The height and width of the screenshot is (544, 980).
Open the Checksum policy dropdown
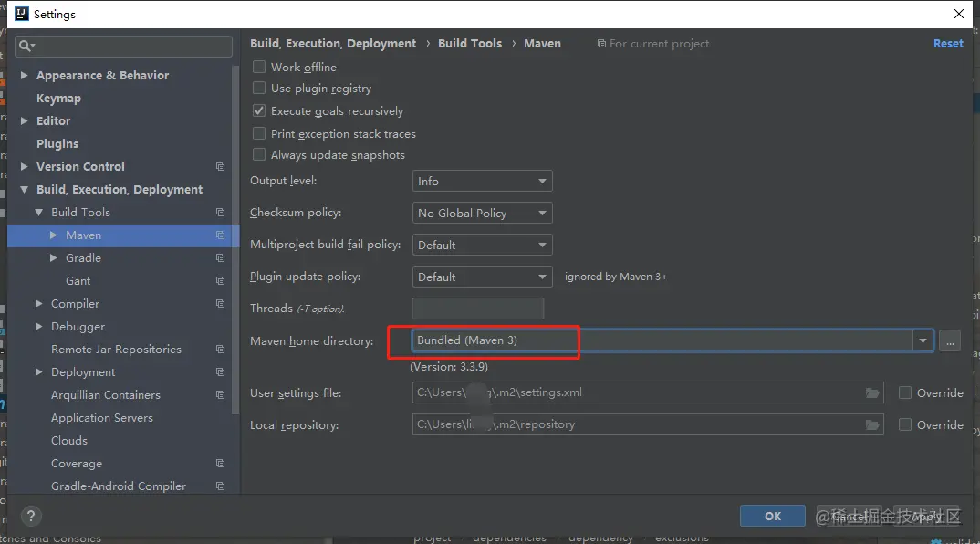point(482,214)
